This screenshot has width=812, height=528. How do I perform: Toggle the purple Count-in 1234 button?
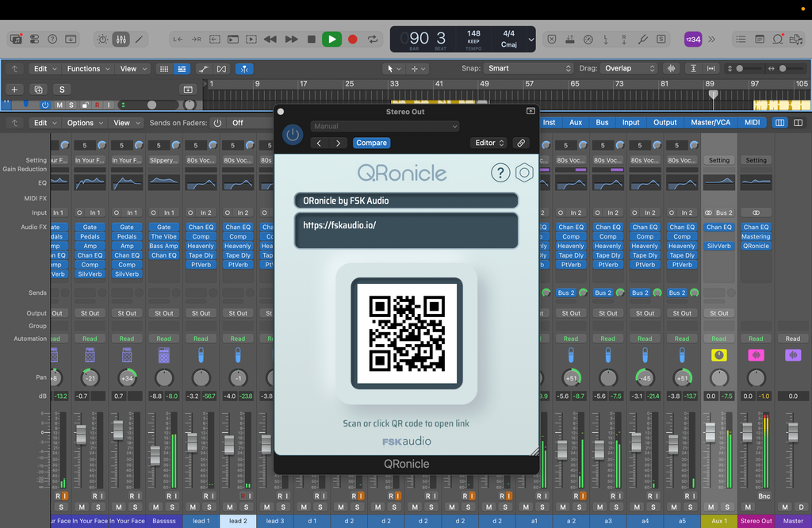click(x=693, y=40)
